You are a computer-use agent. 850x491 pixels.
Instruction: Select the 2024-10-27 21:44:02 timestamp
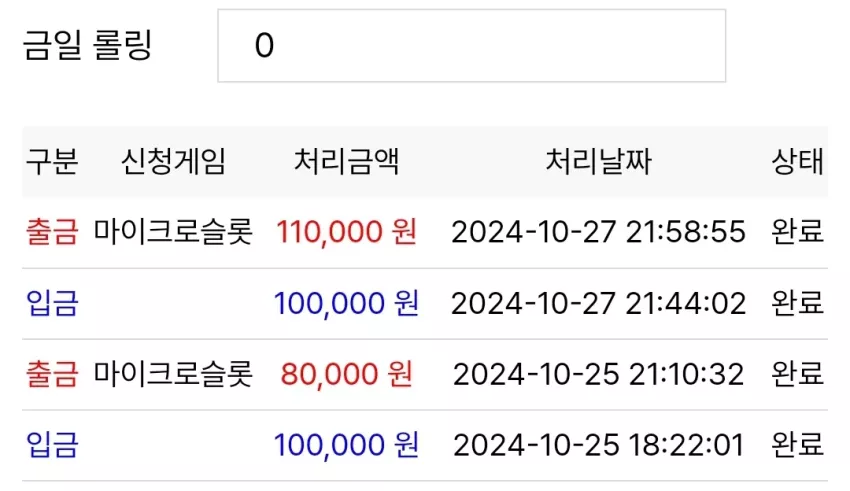[598, 303]
